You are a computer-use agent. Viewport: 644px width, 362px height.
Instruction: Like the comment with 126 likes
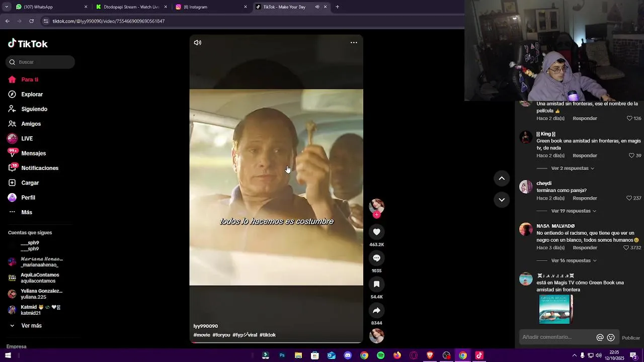pyautogui.click(x=629, y=119)
